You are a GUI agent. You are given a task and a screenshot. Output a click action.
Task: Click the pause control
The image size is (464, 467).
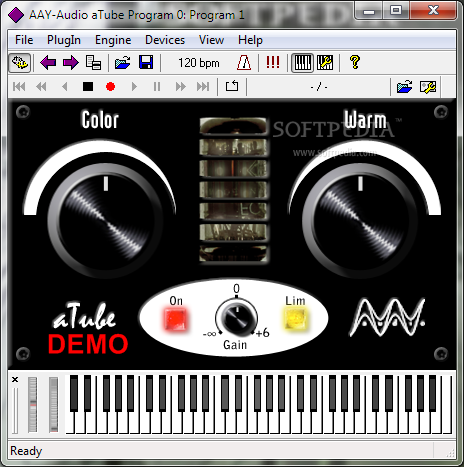157,87
